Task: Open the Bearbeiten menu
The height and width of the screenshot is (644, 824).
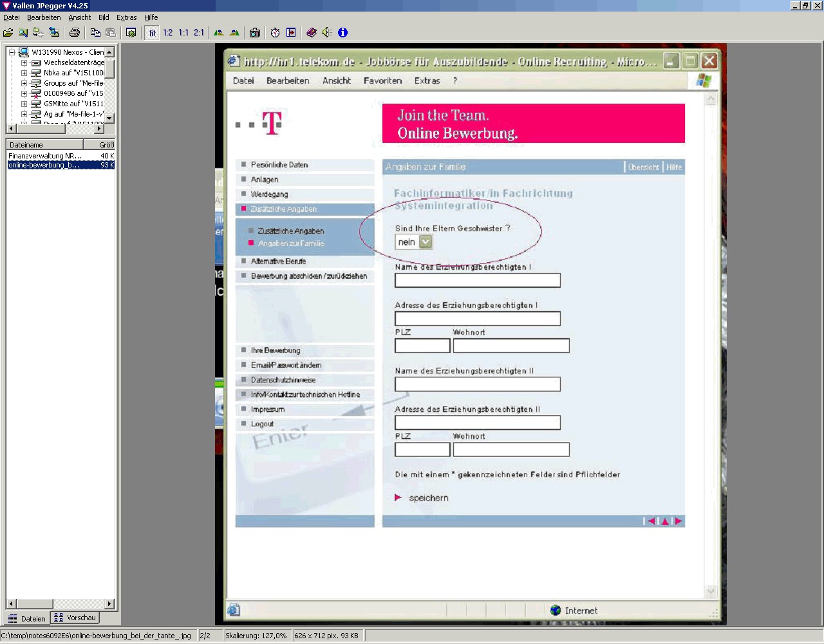Action: [44, 17]
